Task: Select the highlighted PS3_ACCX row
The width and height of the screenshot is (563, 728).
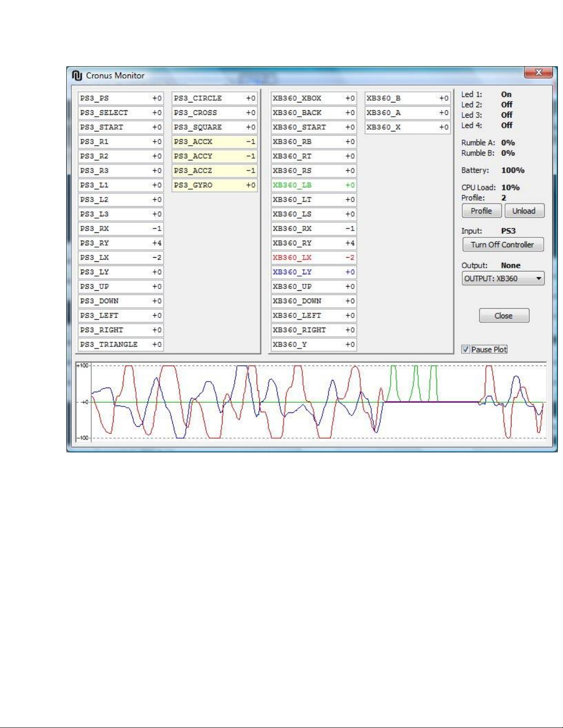Action: [x=215, y=141]
